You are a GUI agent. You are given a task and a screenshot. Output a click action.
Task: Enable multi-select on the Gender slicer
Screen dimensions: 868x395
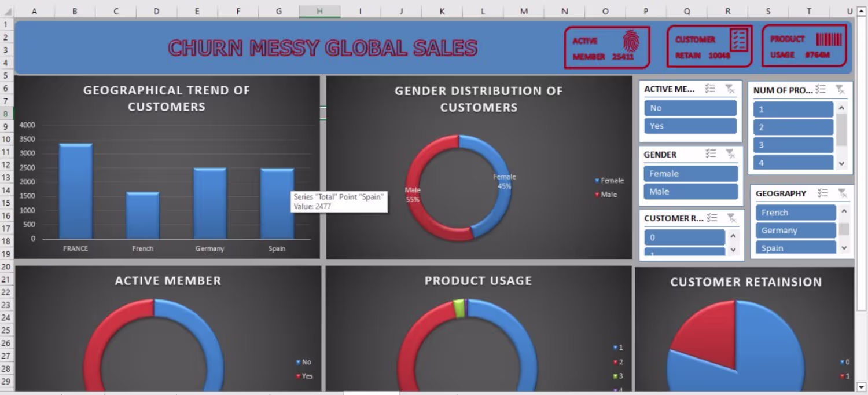(711, 154)
